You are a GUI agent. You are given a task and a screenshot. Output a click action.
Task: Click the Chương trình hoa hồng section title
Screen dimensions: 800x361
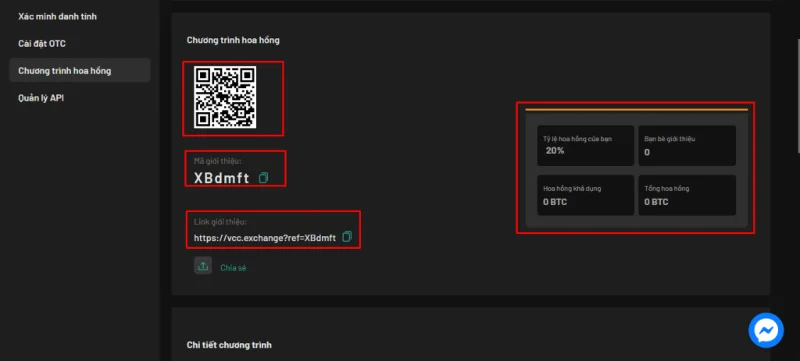tap(233, 40)
